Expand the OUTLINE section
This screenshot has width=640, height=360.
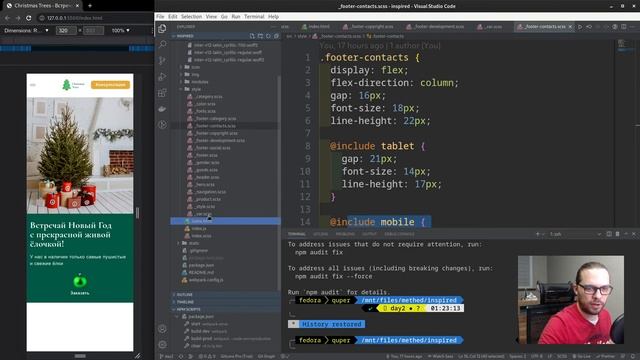click(226, 294)
